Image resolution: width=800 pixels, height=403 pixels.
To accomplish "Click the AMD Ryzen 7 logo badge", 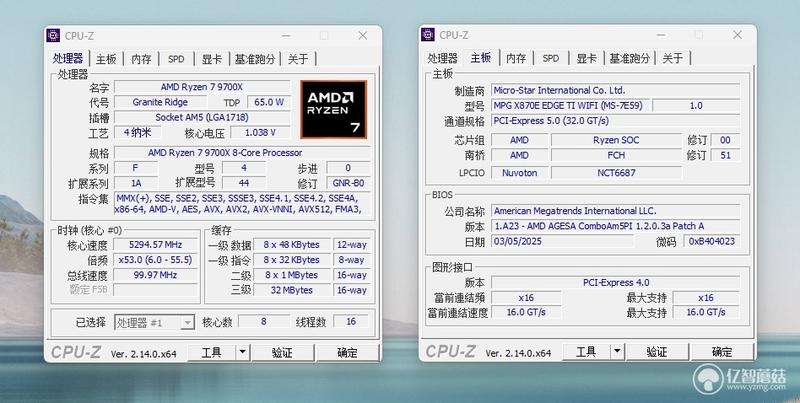I will [x=333, y=110].
